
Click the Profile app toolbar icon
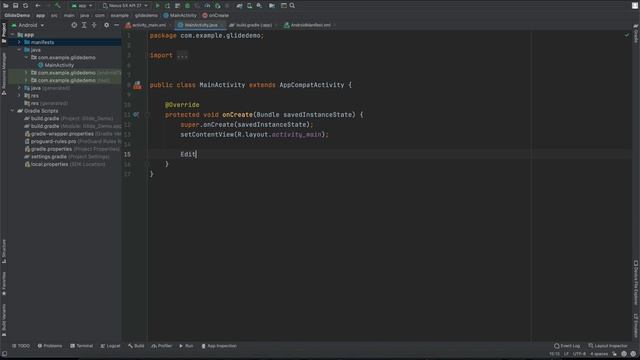207,6
